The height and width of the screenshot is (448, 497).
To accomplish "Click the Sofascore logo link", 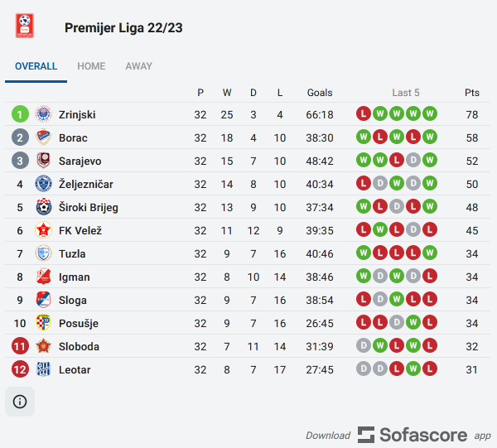I will (413, 435).
